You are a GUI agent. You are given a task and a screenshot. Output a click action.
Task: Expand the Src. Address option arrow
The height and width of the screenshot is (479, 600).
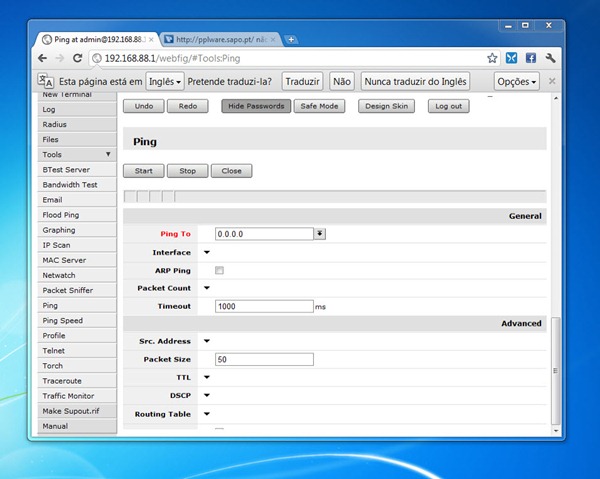pos(207,341)
